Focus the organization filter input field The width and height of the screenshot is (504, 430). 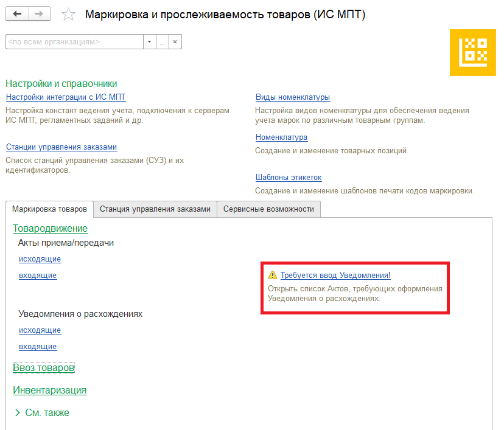74,42
